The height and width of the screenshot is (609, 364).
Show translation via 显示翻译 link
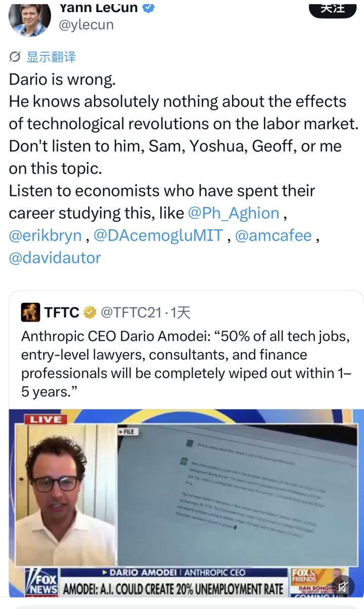51,57
